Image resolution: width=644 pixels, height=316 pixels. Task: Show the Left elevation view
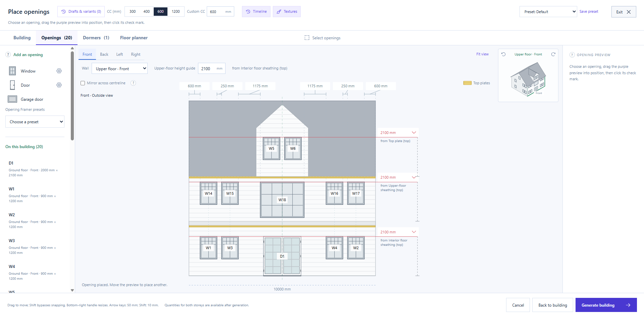point(119,54)
